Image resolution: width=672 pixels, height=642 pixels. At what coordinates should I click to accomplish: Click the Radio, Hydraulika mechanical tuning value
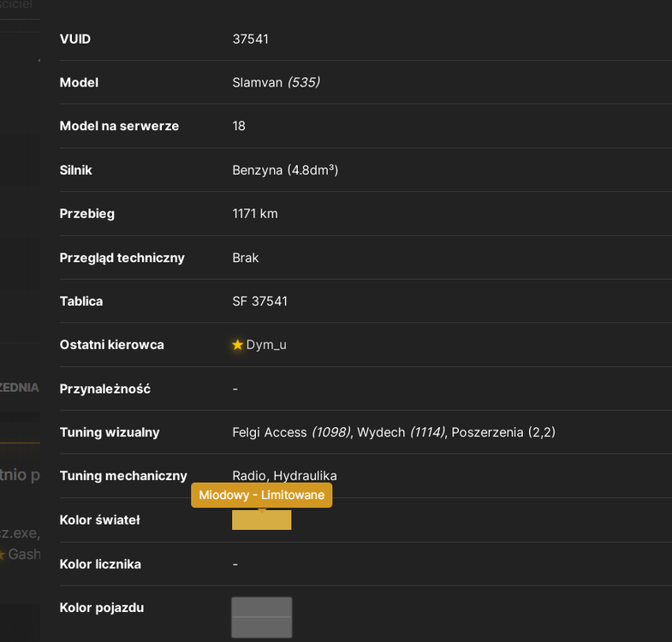click(x=284, y=476)
